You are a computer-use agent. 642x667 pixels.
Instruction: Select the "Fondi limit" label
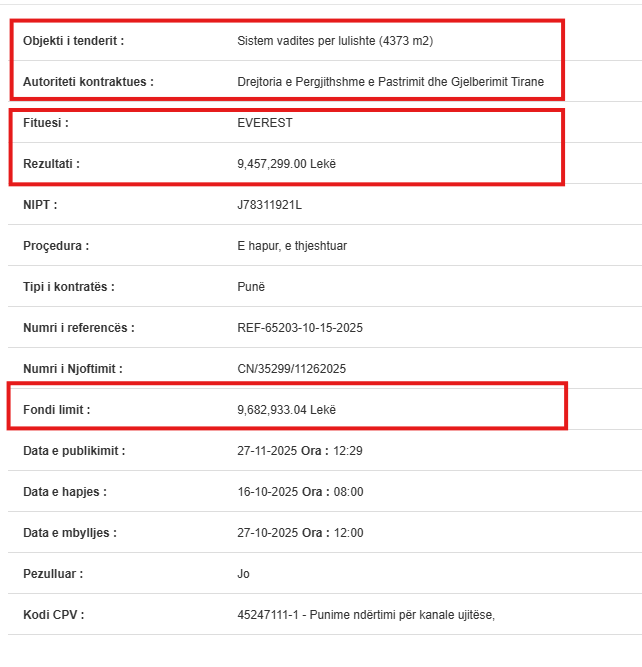57,410
